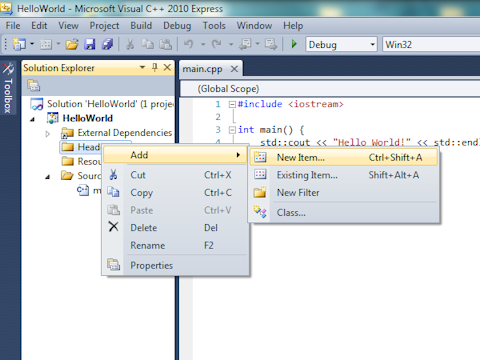Click the Save All toolbar icon
480x360 pixels.
click(107, 44)
